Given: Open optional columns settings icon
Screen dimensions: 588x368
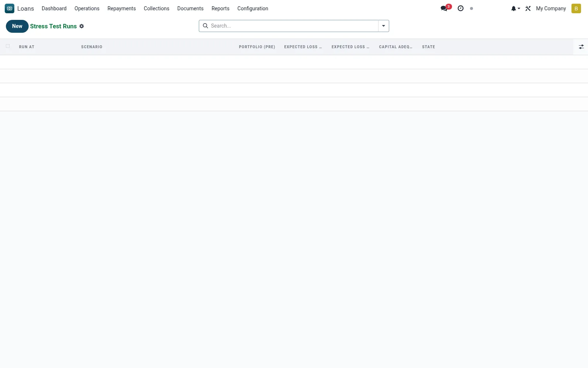Looking at the screenshot, I should click(581, 47).
